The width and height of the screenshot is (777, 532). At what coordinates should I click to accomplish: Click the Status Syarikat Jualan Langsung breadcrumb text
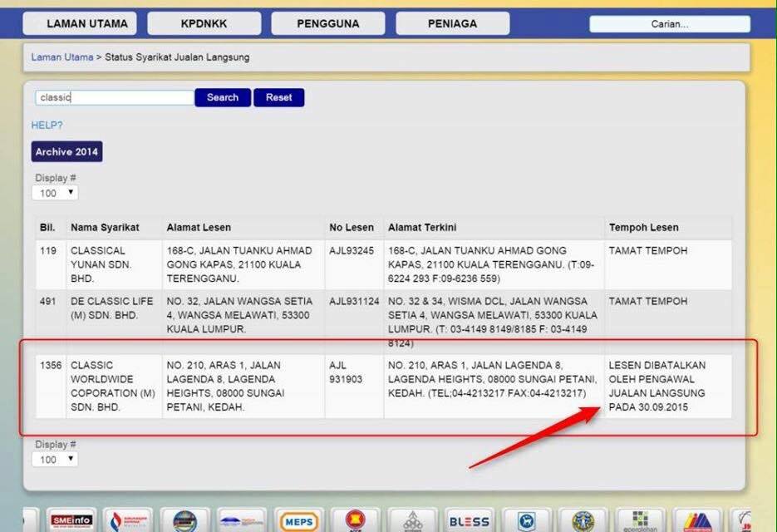tap(177, 57)
